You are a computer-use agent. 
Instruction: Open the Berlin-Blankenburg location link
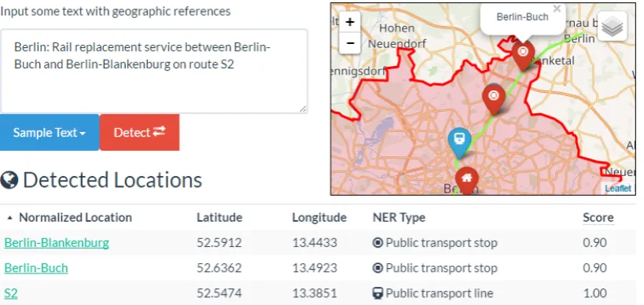[x=57, y=243]
